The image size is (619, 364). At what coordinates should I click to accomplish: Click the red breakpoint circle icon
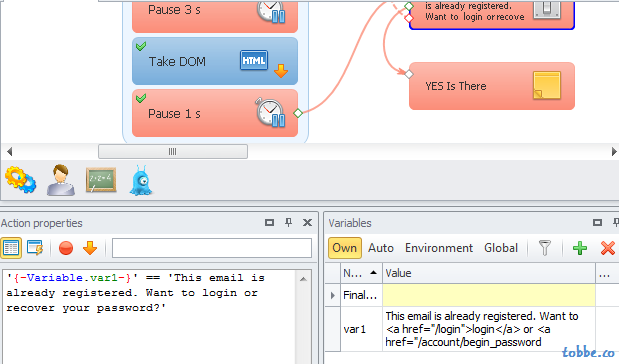click(66, 248)
